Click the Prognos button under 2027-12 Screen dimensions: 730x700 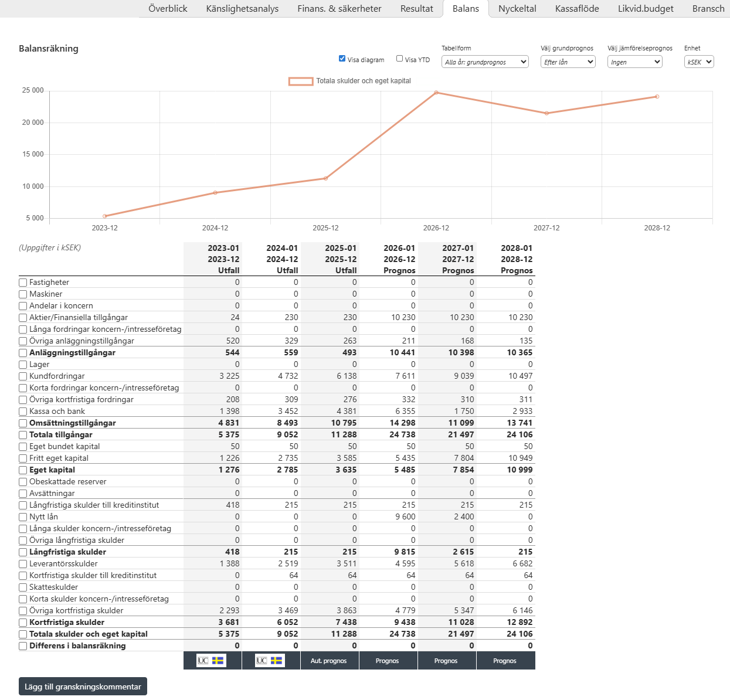click(x=446, y=661)
